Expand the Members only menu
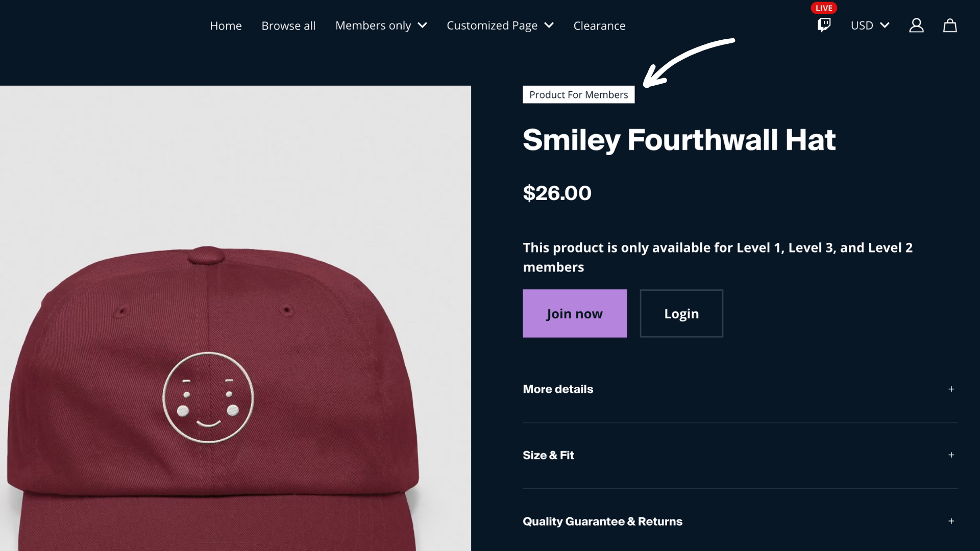Image resolution: width=980 pixels, height=551 pixels. (380, 25)
